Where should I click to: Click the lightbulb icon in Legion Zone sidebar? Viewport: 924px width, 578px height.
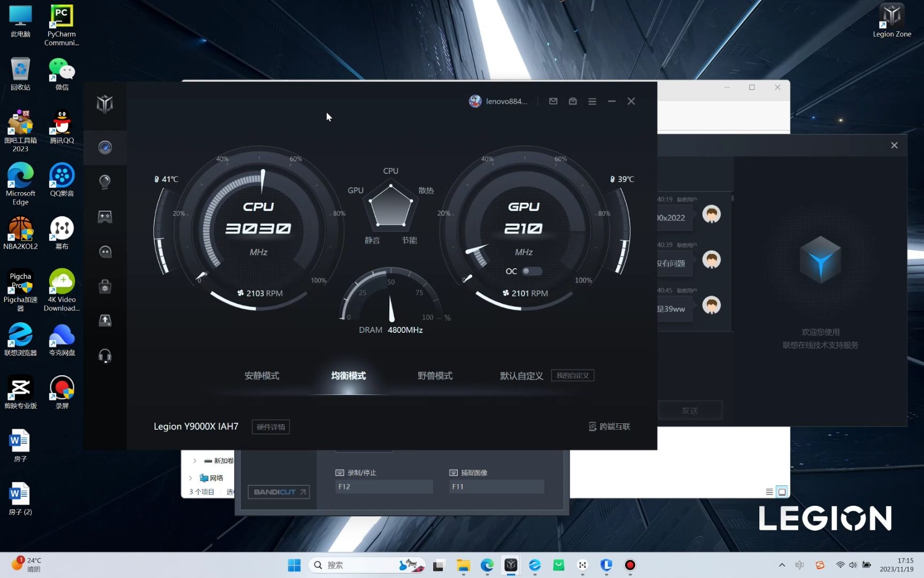[x=105, y=182]
